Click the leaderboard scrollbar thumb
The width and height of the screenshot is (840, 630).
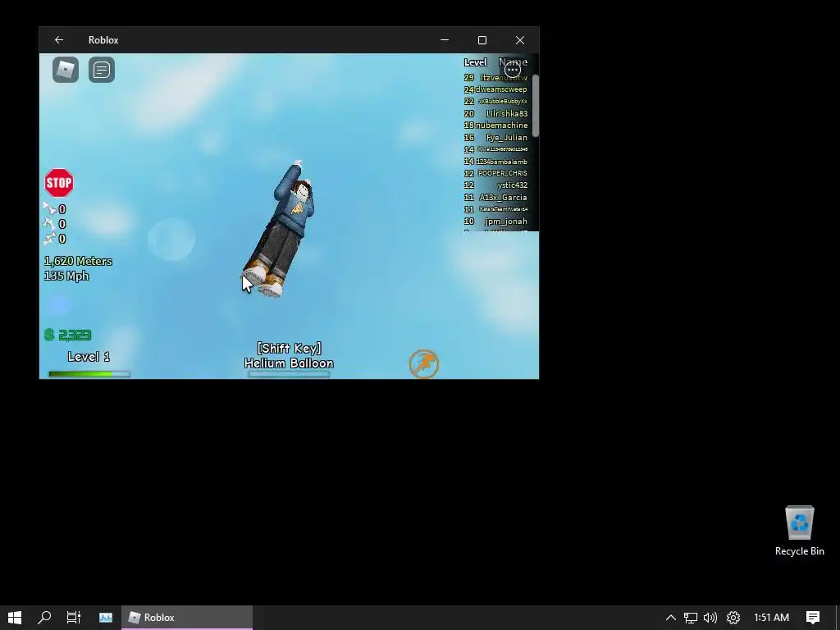pyautogui.click(x=535, y=105)
